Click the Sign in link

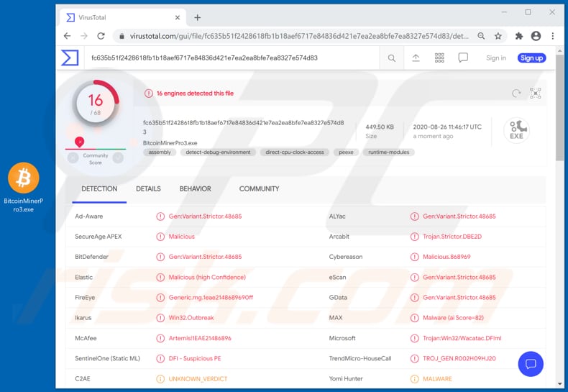pos(496,58)
